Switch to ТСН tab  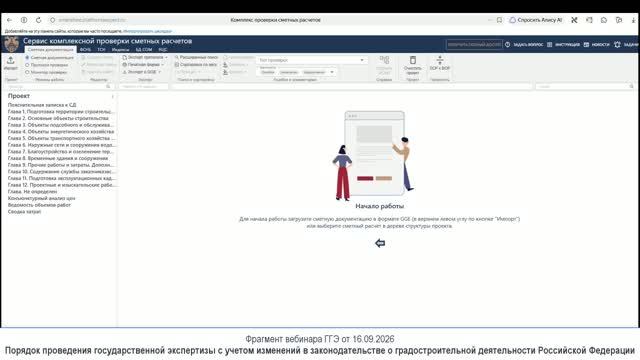[x=101, y=49]
